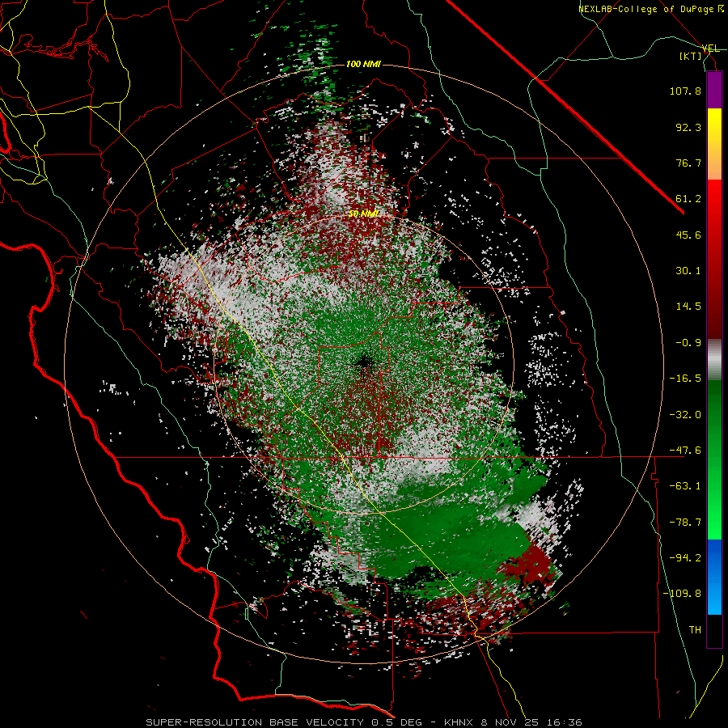Click the -63.1 velocity scale value
Image resolution: width=728 pixels, height=728 pixels.
coord(685,486)
